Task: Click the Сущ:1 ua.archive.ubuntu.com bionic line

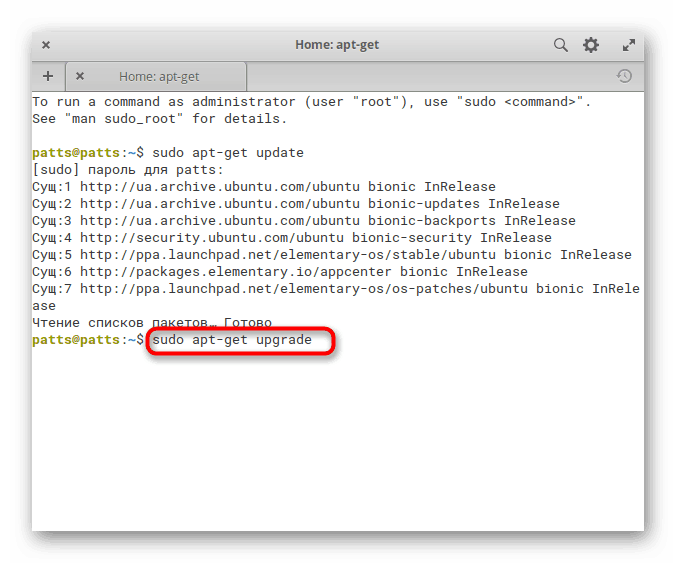Action: [264, 187]
